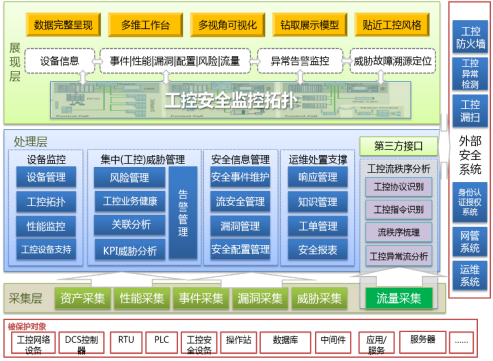
Task: Open 漏洞管理 under security info management
Action: click(x=240, y=226)
